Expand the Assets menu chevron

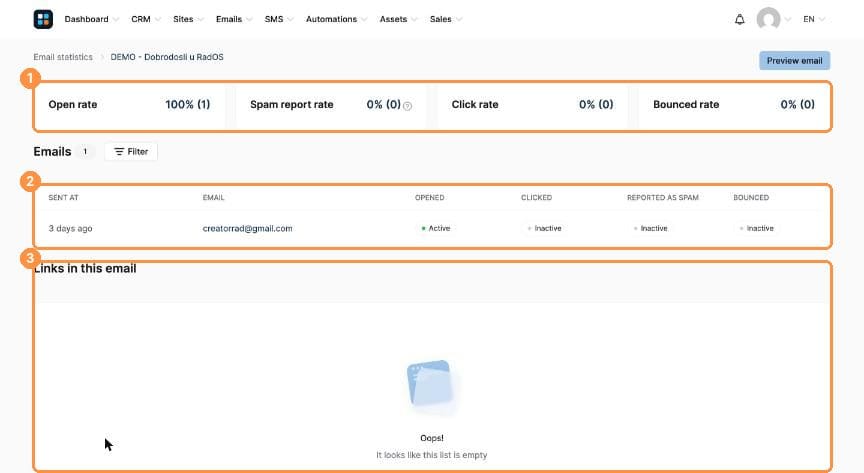[414, 19]
